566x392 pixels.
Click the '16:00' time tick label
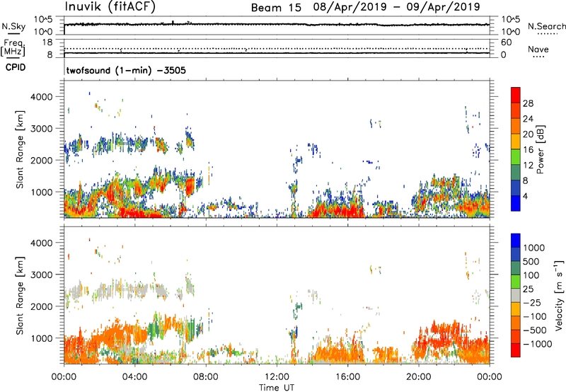(347, 377)
